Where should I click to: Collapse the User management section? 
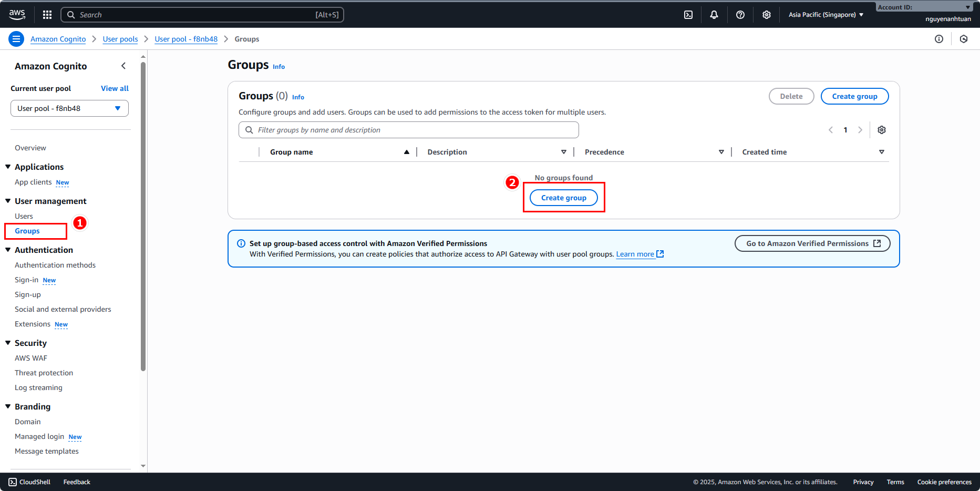8,201
